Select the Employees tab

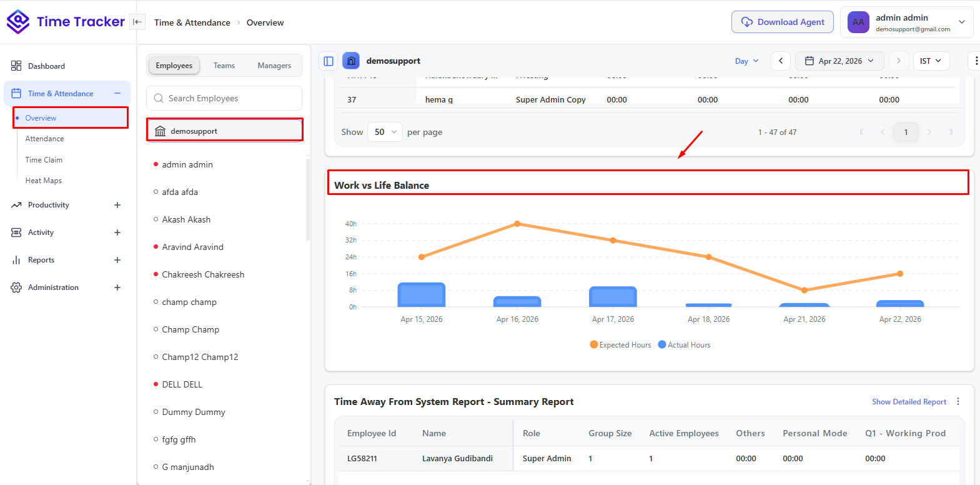click(174, 66)
